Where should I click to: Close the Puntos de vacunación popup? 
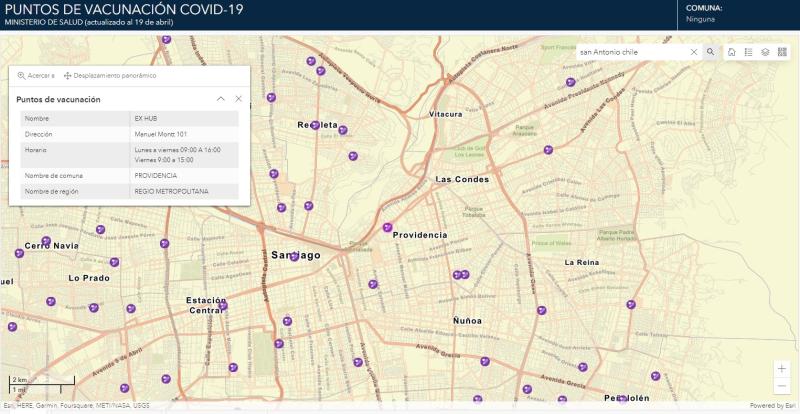click(x=238, y=99)
